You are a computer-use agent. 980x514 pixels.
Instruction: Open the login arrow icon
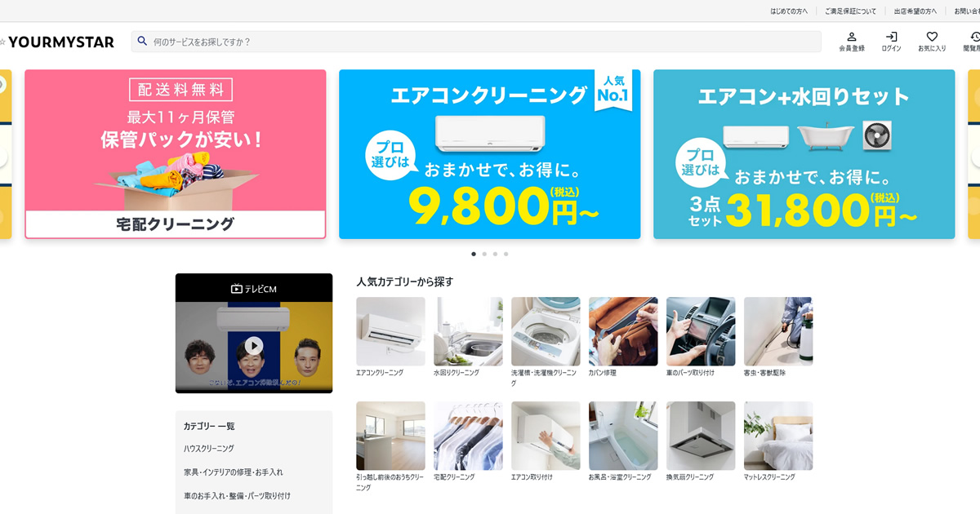click(892, 37)
